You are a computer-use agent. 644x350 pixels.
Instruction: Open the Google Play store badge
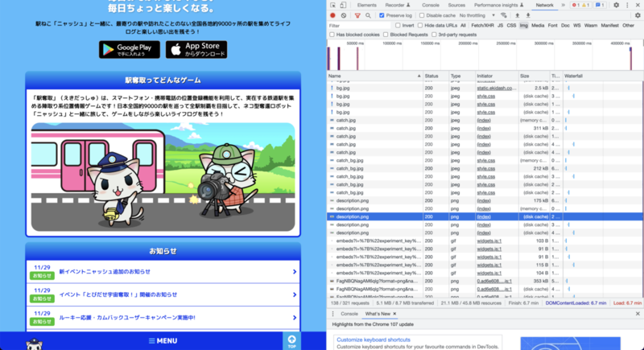click(130, 50)
